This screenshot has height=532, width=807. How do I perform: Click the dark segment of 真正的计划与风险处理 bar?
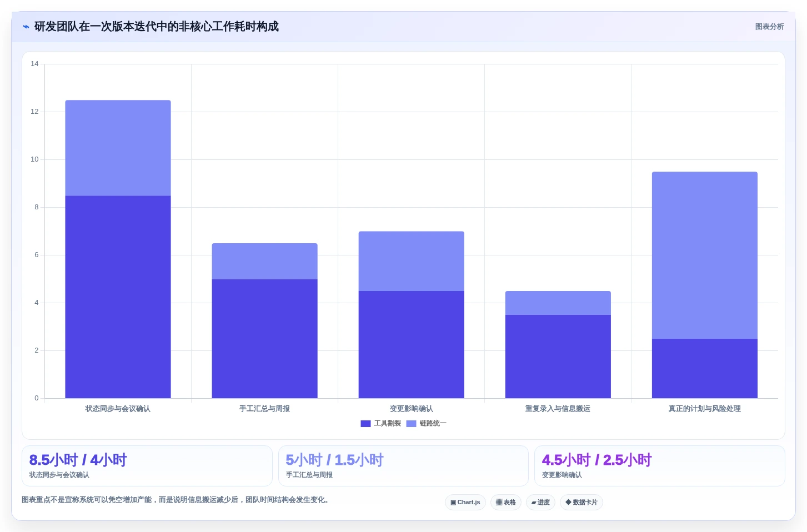[704, 369]
